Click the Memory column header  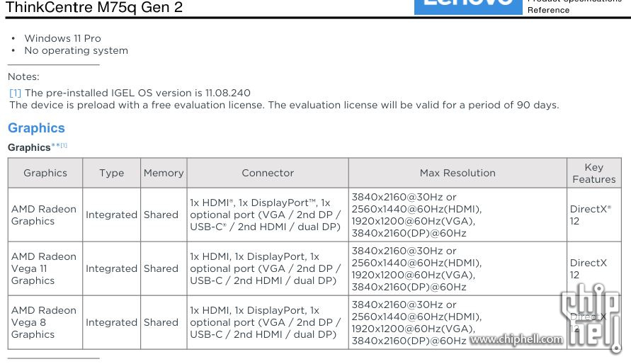[164, 173]
